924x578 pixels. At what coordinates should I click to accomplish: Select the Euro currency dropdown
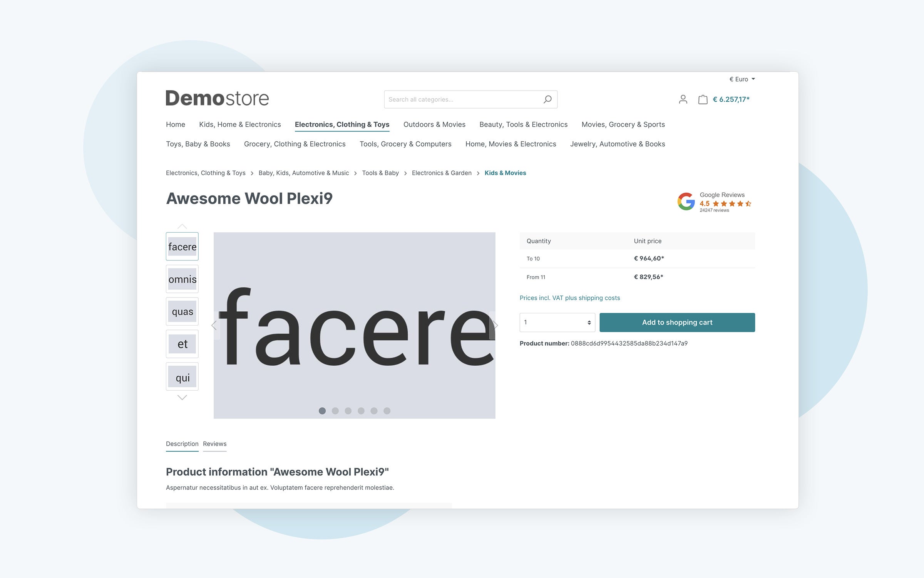740,79
